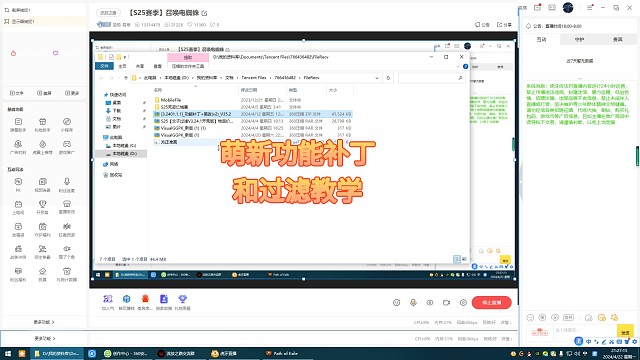Viewport: 640px width, 360px height.
Task: Edit stream title via pencil icon
Action: [x=204, y=13]
